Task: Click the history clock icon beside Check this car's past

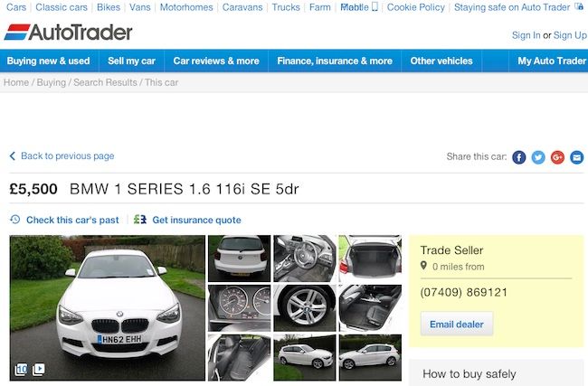Action: tap(15, 220)
